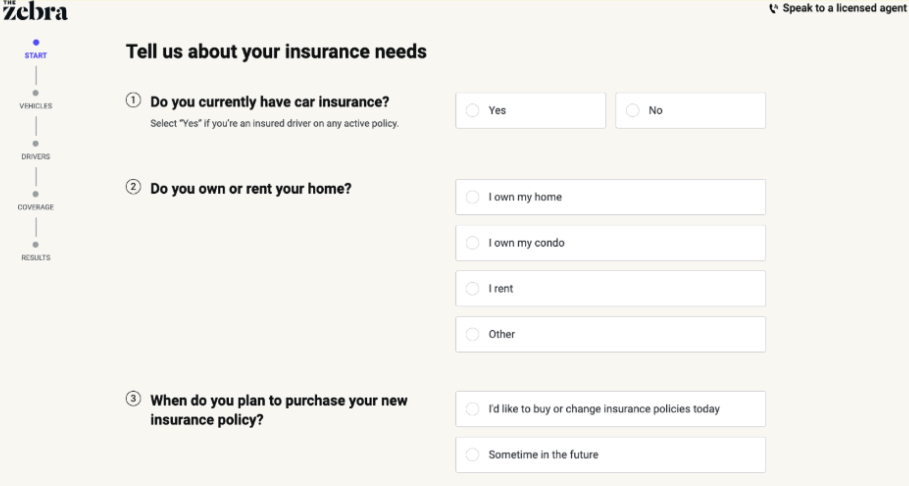Screen dimensions: 909x486
Task: Choose the I own my condo option
Action: pos(610,243)
